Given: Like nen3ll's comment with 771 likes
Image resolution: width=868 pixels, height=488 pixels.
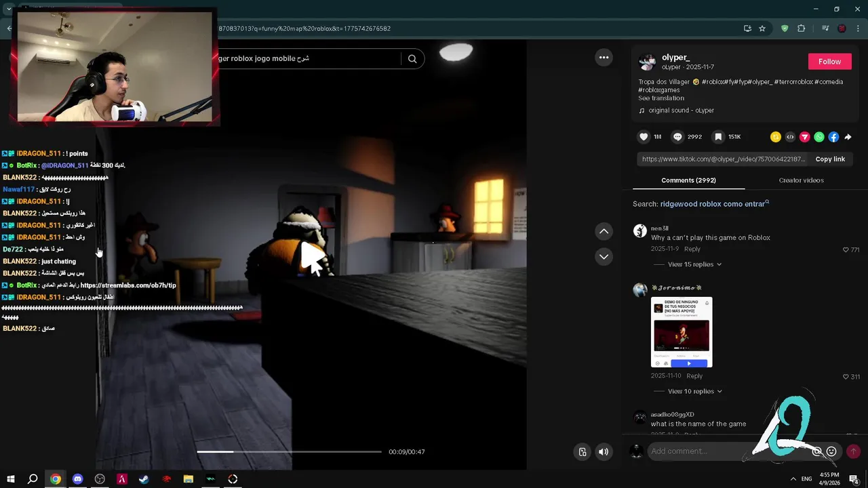Looking at the screenshot, I should (x=846, y=250).
